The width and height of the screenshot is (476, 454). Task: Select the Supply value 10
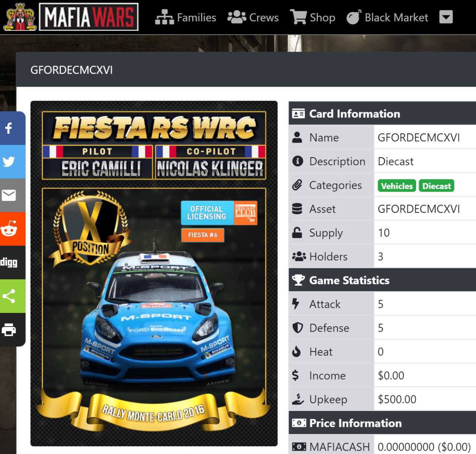coord(384,233)
